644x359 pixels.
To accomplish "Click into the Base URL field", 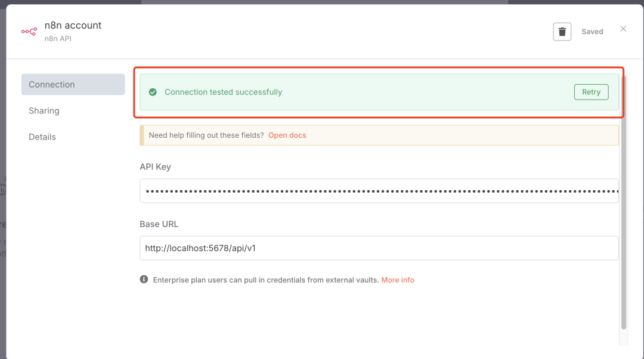I will coord(379,248).
